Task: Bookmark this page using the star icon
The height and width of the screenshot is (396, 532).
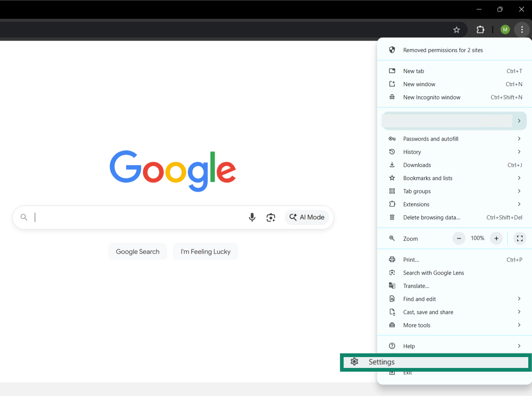Action: tap(456, 29)
